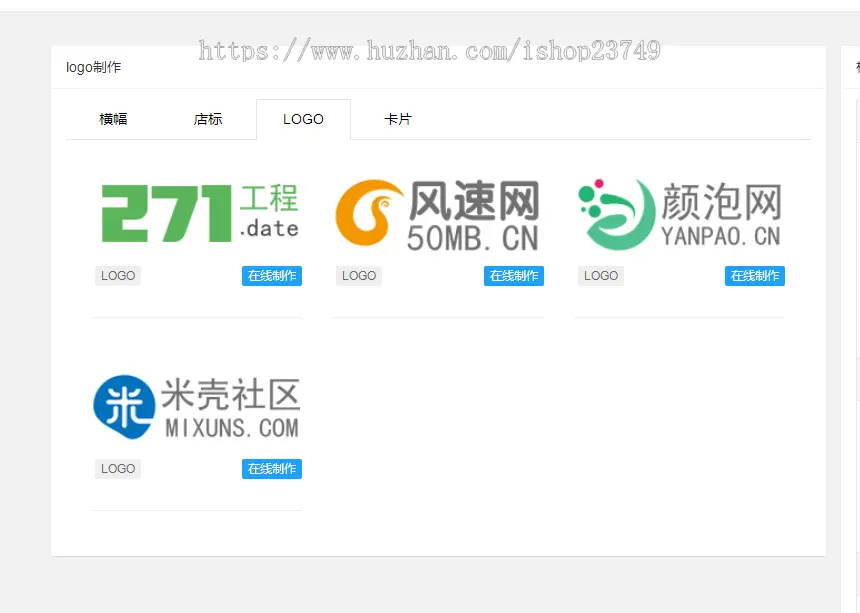Go to the 卡片 tab
The height and width of the screenshot is (613, 860).
click(x=398, y=119)
